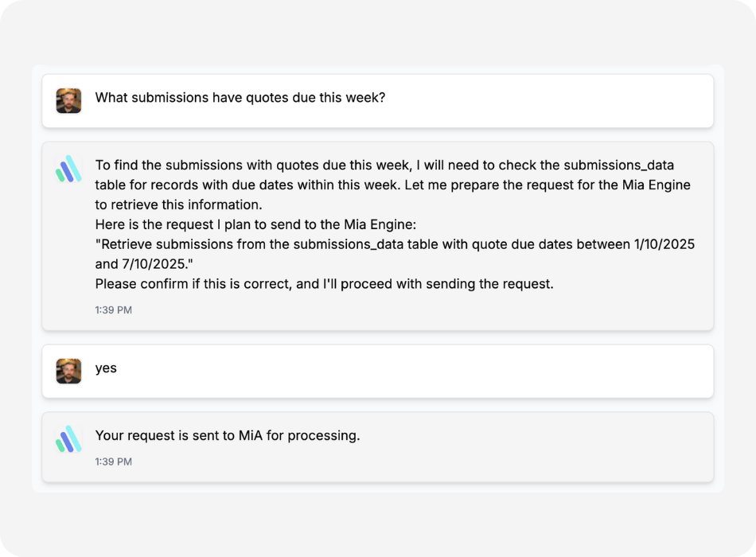Select the "What submissions have quotes due this week?" text
This screenshot has width=756, height=557.
click(240, 97)
